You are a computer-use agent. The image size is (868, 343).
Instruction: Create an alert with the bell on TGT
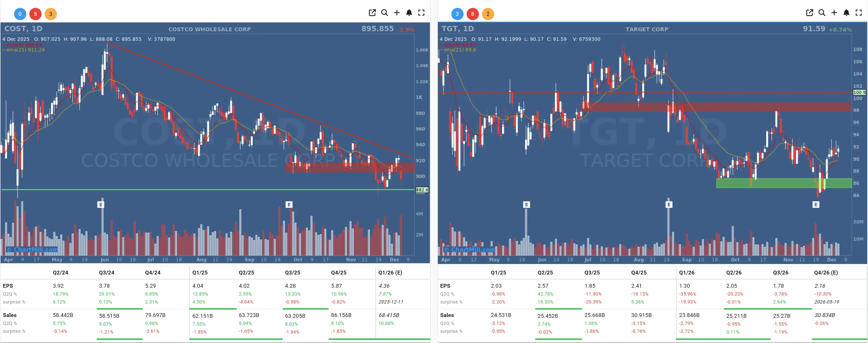[x=846, y=12]
